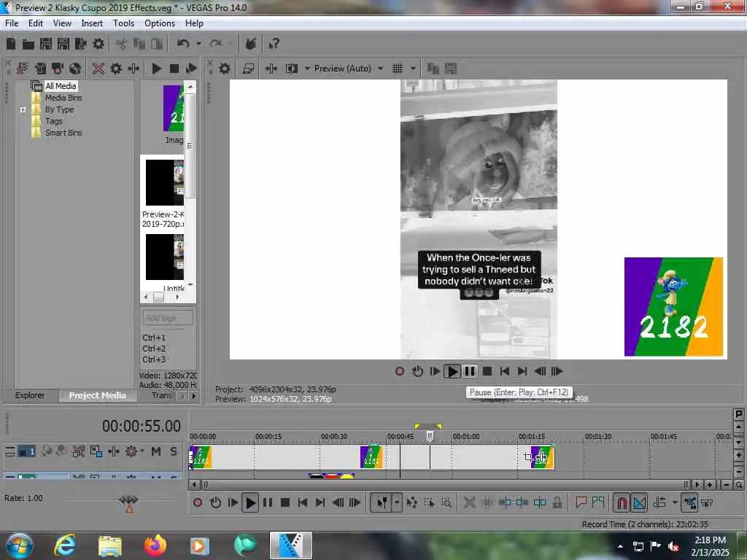Click the timeline horizontal scrollbar
The height and width of the screenshot is (560, 747).
click(x=445, y=485)
